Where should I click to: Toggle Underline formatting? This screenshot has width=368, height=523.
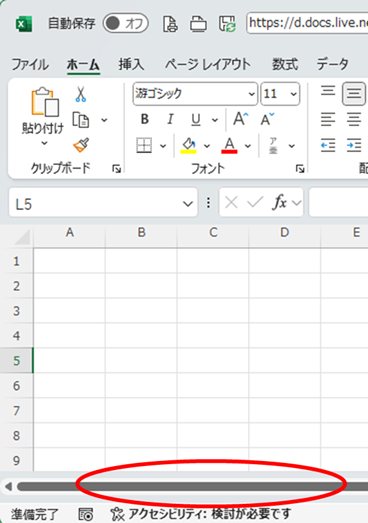pyautogui.click(x=196, y=119)
